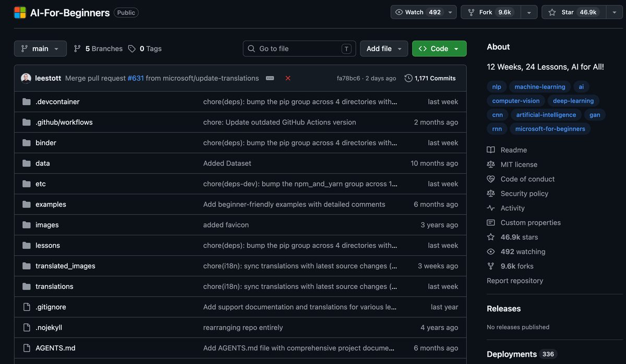Click commit message 'Added Dataset'
The height and width of the screenshot is (364, 626).
227,163
